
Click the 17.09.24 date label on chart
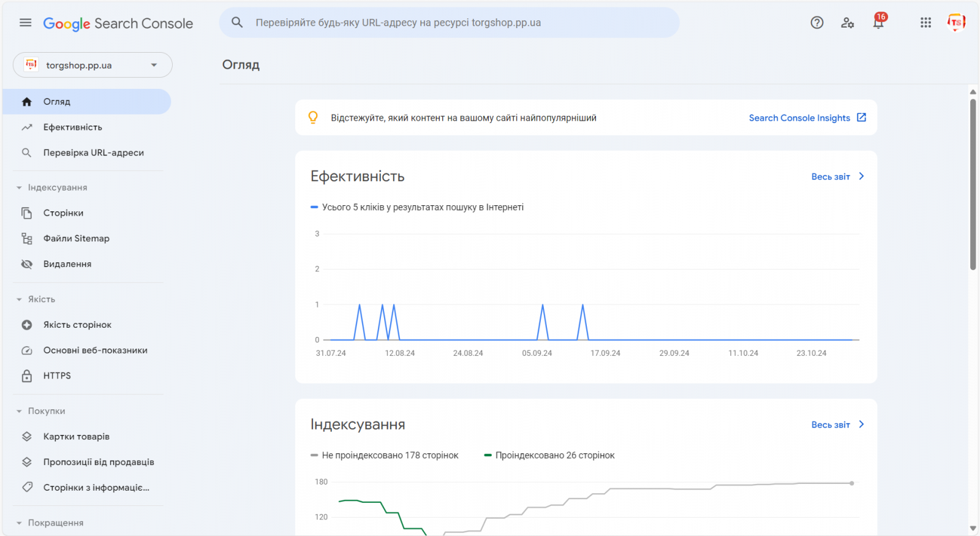tap(605, 353)
